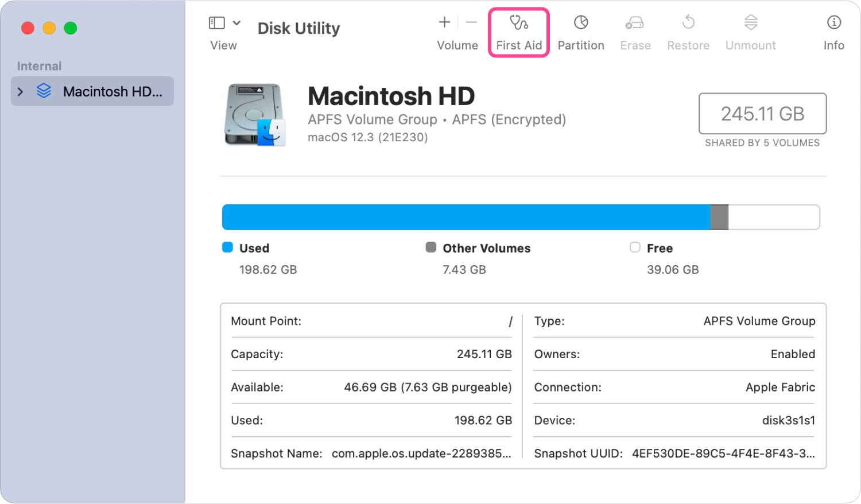Click the Snapshot Name com.apple.os.update value

(421, 453)
